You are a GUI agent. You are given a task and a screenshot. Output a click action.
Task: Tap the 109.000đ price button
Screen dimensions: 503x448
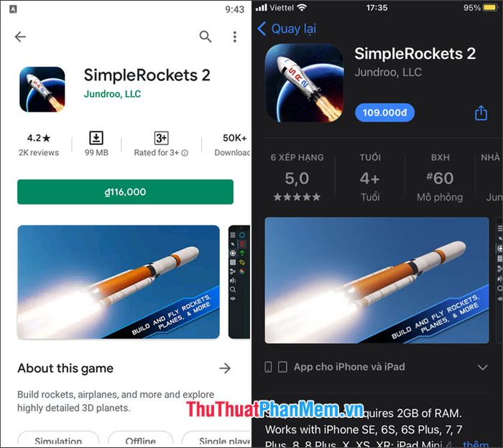click(x=384, y=113)
